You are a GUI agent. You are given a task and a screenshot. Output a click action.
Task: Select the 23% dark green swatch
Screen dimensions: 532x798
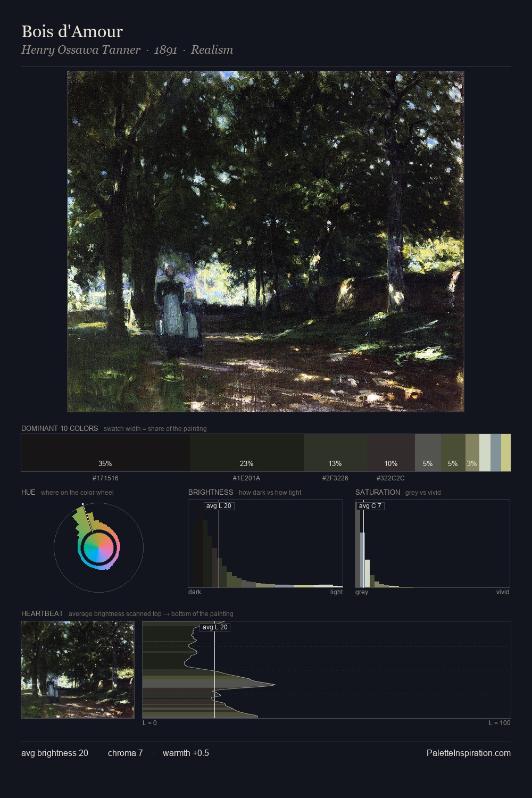tap(247, 453)
